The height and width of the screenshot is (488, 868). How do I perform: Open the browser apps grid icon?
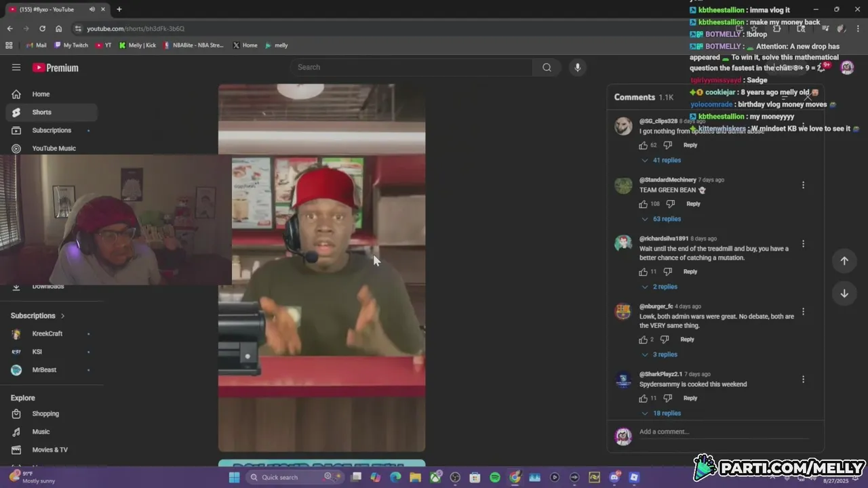(x=9, y=45)
